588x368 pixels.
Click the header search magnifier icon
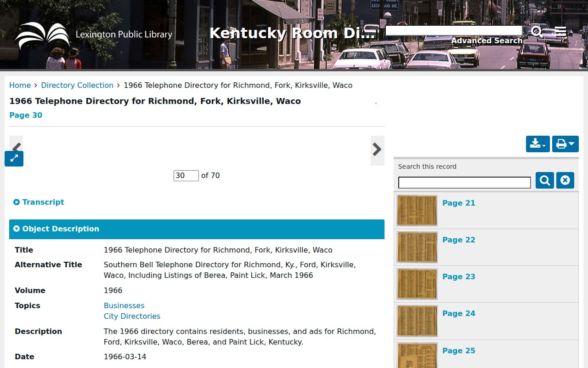[537, 32]
